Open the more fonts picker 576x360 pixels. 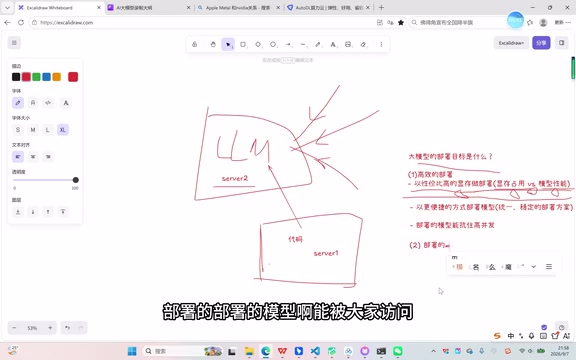click(66, 103)
